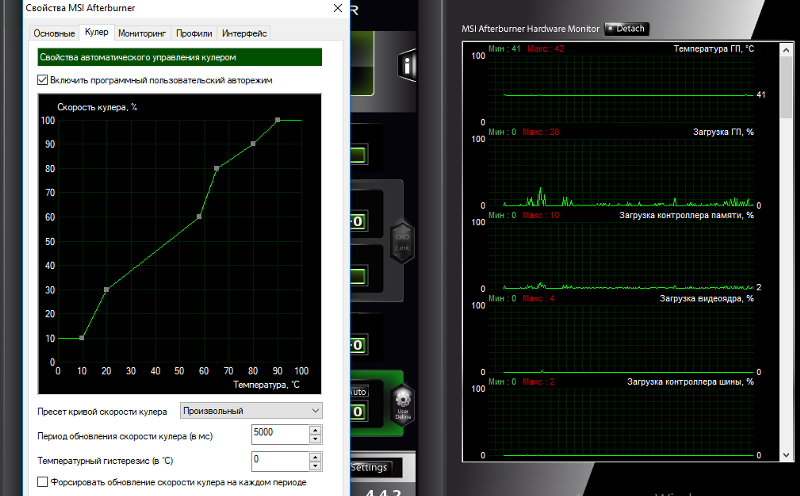
Task: Select fan curve point at 80°C, 90%
Action: pos(253,143)
